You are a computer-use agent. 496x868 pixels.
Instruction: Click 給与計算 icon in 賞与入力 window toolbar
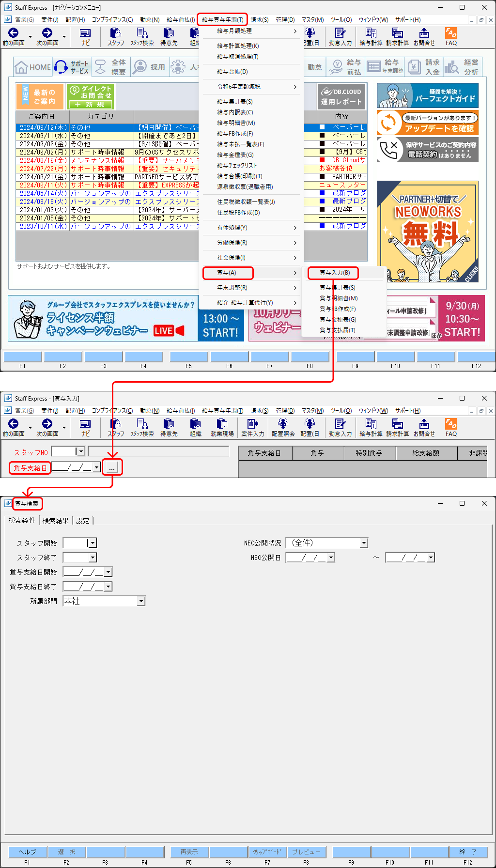(x=371, y=427)
